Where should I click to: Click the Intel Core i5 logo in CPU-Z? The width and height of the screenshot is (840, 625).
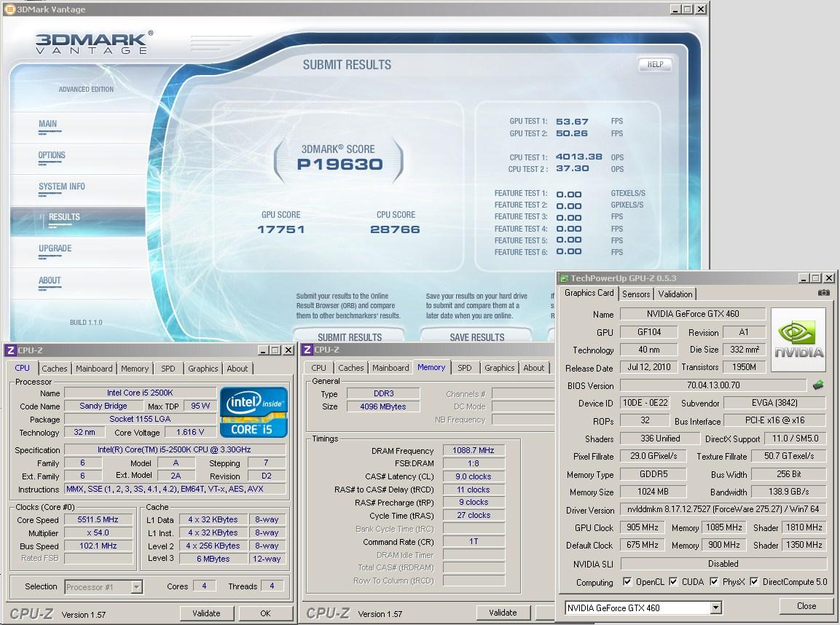pyautogui.click(x=254, y=412)
